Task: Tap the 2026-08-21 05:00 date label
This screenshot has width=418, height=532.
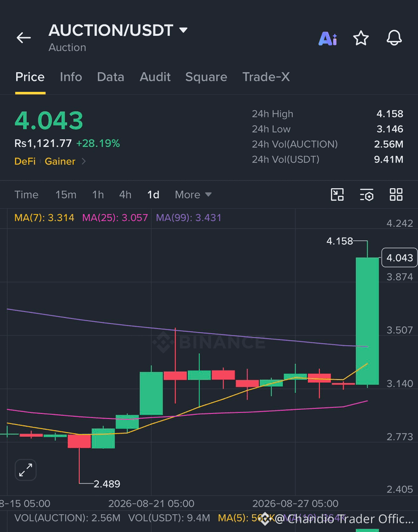Action: click(x=151, y=504)
